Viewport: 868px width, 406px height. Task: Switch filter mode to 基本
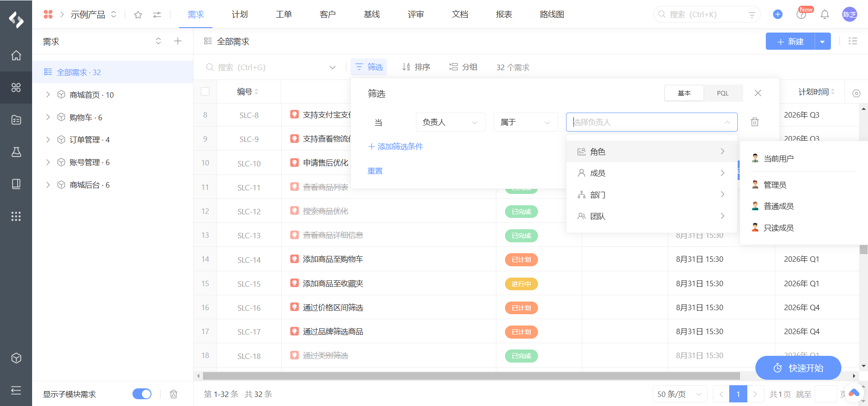click(684, 93)
